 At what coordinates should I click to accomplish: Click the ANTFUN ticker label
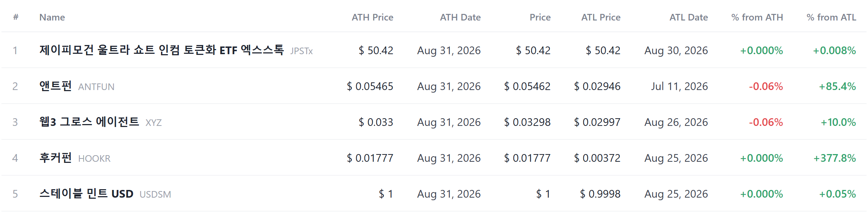[x=96, y=87]
